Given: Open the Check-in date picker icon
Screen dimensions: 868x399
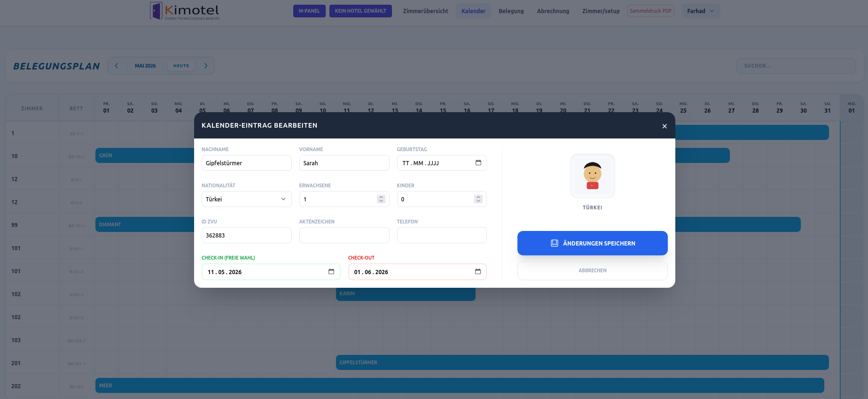Looking at the screenshot, I should click(x=331, y=272).
